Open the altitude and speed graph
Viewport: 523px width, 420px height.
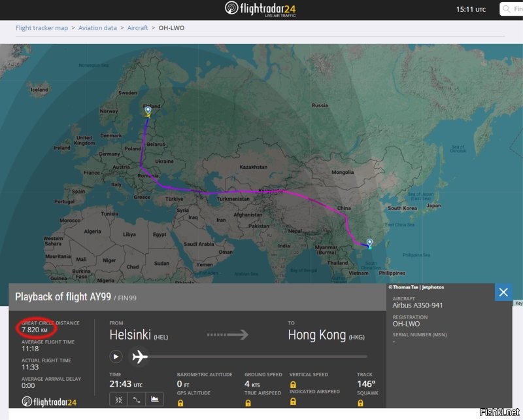[x=155, y=399]
